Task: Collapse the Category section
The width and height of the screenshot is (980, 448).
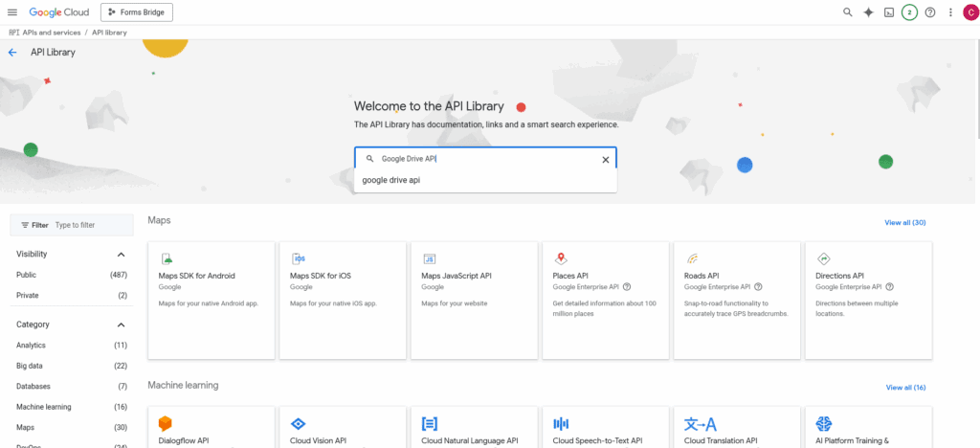Action: pyautogui.click(x=122, y=325)
